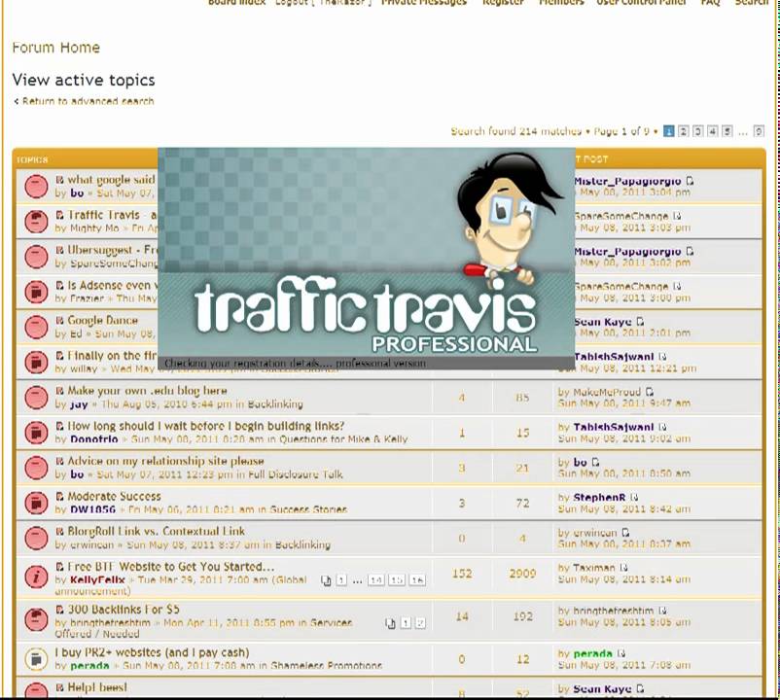Open 'BlorgRoll Link vs. Contextual Link' topic
This screenshot has width=780, height=700.
(x=156, y=532)
